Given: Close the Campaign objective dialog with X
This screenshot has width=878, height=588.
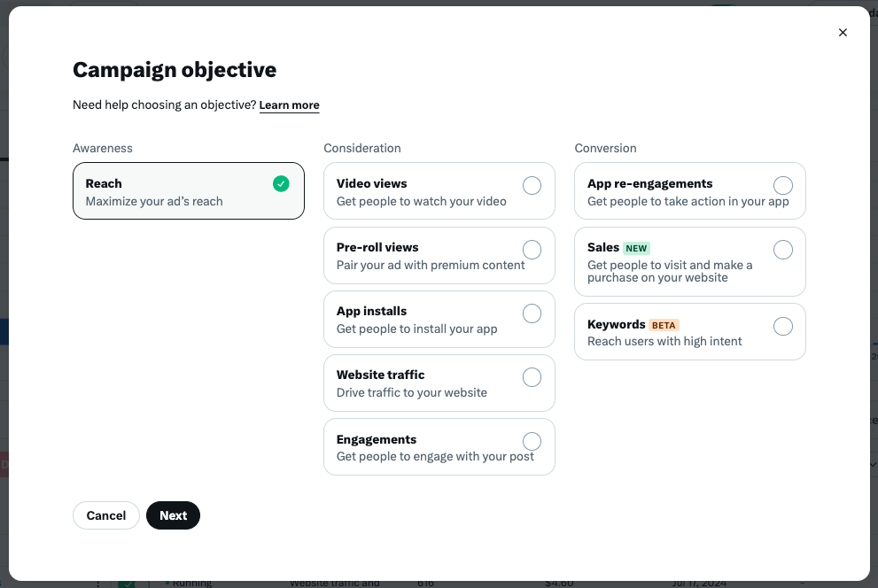Looking at the screenshot, I should pos(843,33).
